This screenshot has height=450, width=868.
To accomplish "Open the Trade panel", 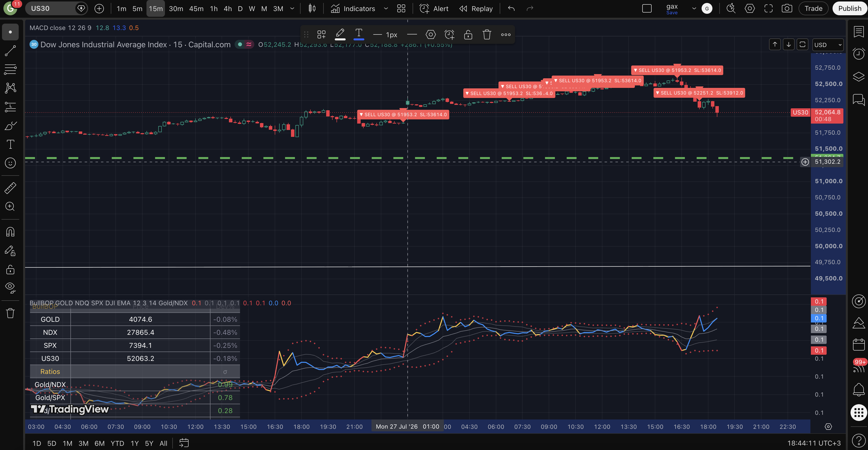I will tap(813, 8).
